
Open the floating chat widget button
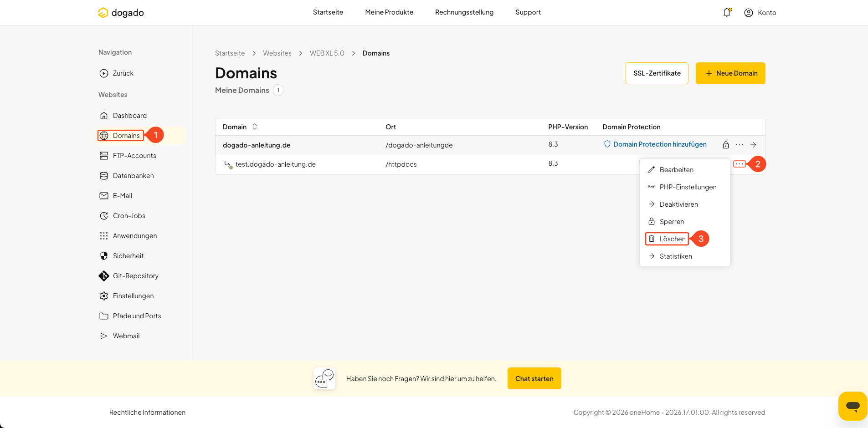point(853,406)
